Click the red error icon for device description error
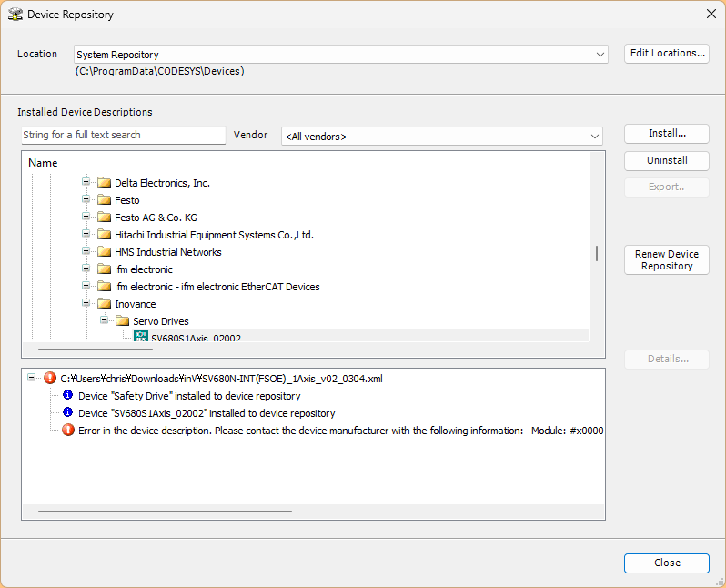 pos(68,430)
